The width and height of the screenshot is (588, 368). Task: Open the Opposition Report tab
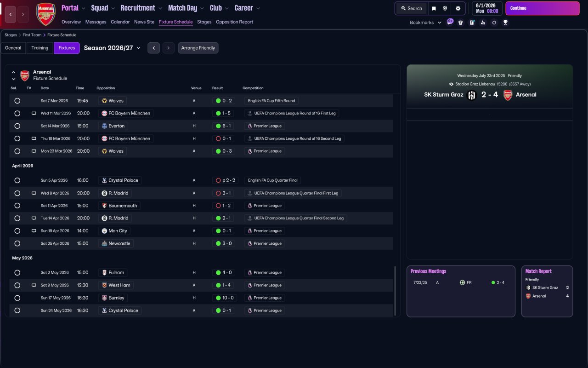coord(234,22)
